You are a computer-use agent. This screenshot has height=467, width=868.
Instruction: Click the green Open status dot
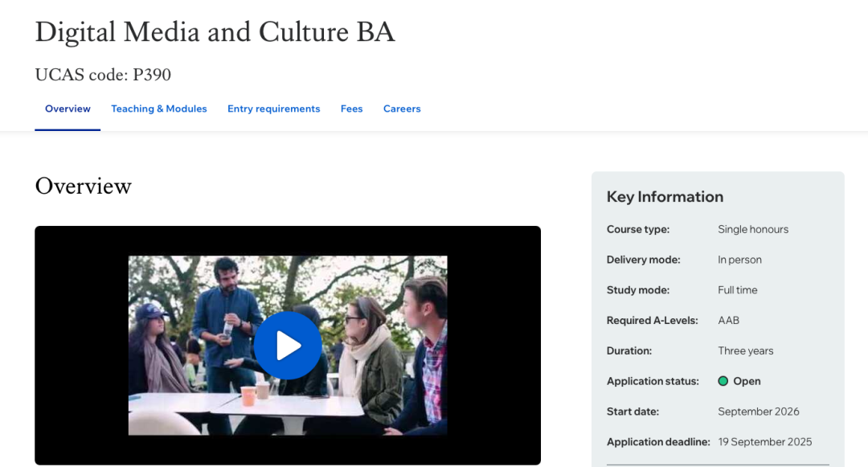point(723,381)
